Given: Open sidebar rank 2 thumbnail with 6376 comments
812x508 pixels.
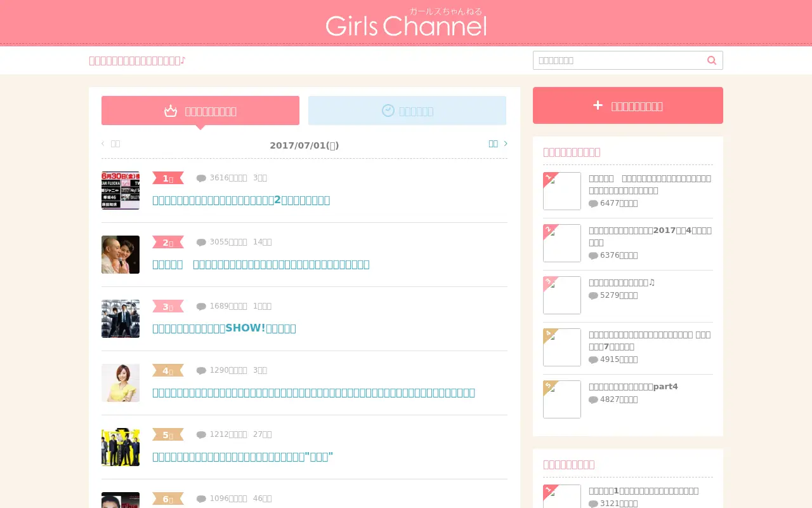Looking at the screenshot, I should (x=562, y=243).
